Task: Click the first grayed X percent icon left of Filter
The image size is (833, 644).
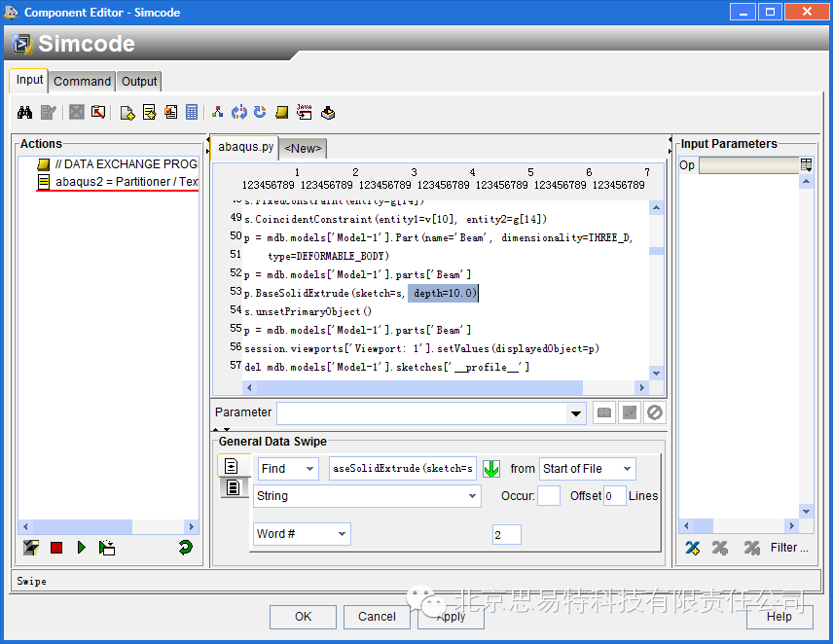Action: 720,548
